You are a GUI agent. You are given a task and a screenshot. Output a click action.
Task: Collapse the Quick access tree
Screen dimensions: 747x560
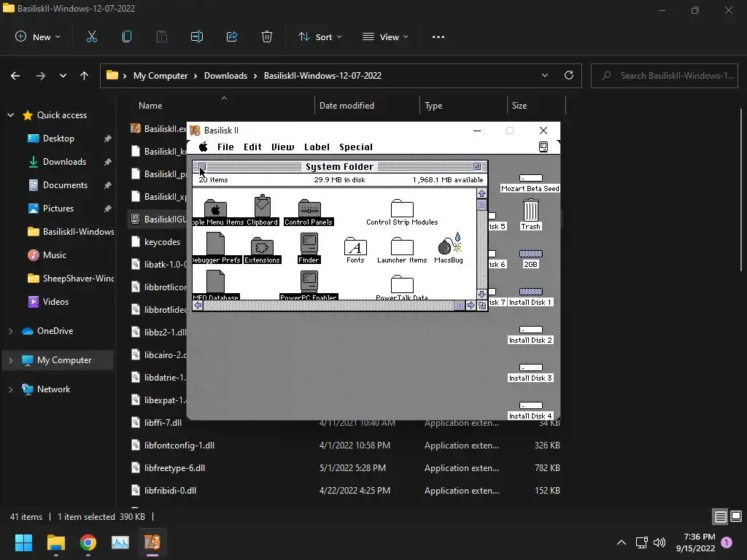[x=10, y=115]
